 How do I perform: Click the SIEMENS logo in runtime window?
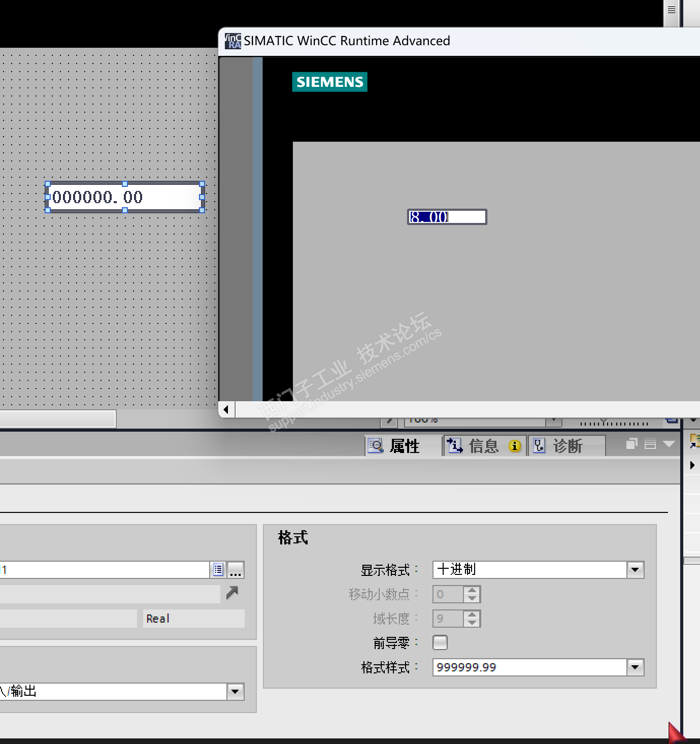point(329,82)
